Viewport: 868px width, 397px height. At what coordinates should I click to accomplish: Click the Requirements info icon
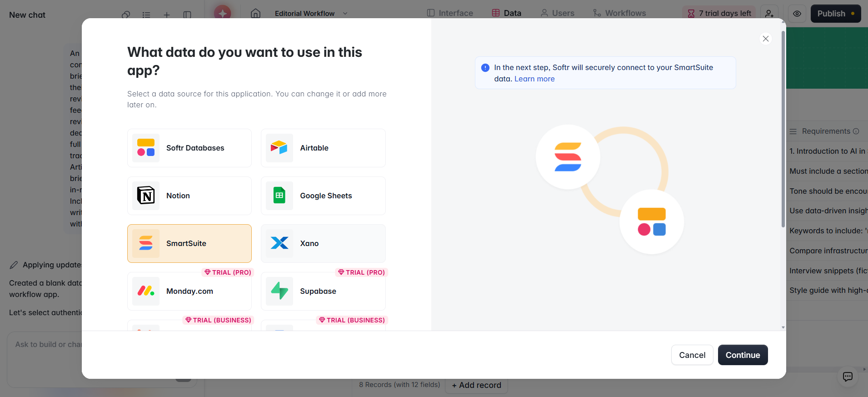click(x=856, y=131)
